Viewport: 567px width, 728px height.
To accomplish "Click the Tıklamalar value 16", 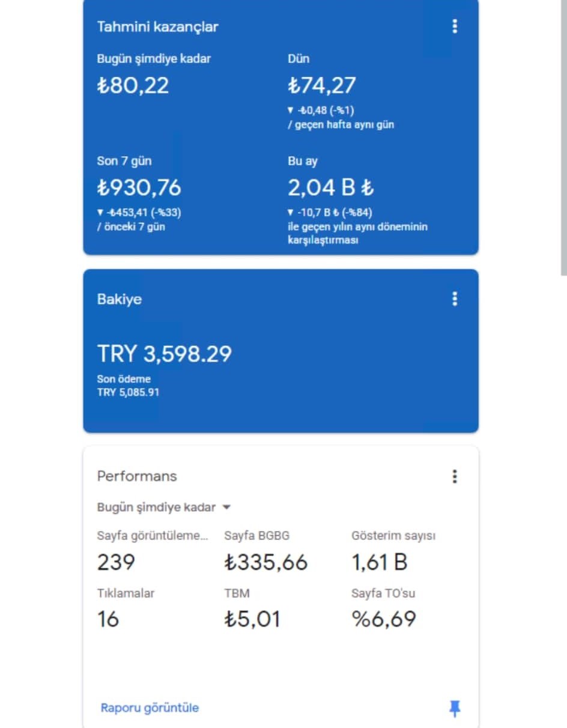I will click(108, 619).
